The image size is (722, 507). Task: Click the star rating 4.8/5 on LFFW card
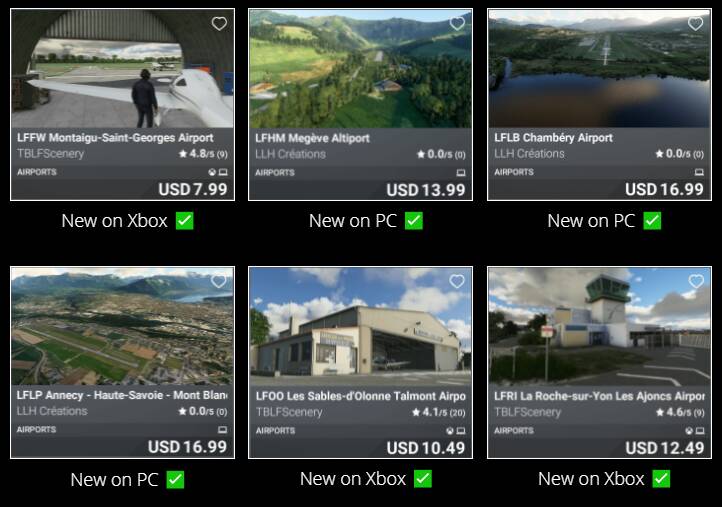tap(203, 154)
